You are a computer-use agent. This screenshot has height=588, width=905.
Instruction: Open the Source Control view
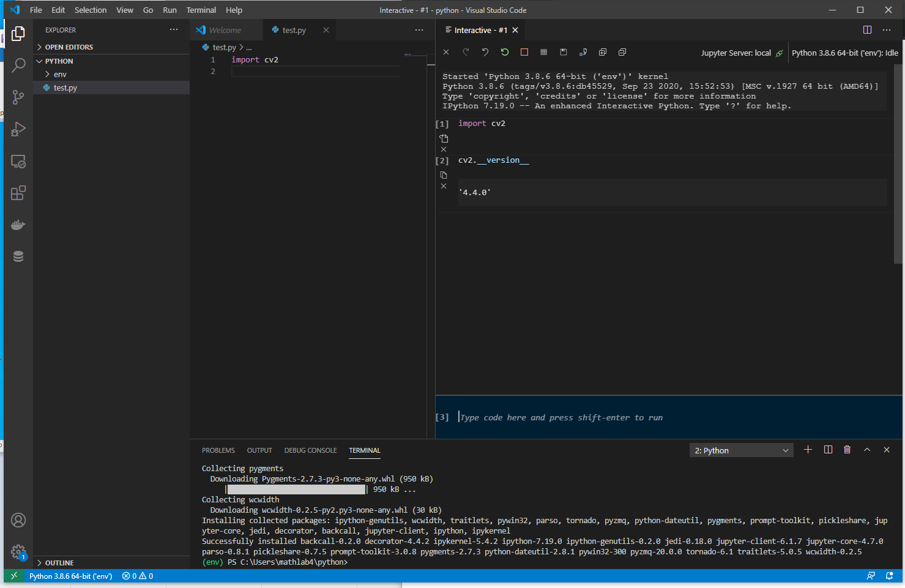coord(18,97)
